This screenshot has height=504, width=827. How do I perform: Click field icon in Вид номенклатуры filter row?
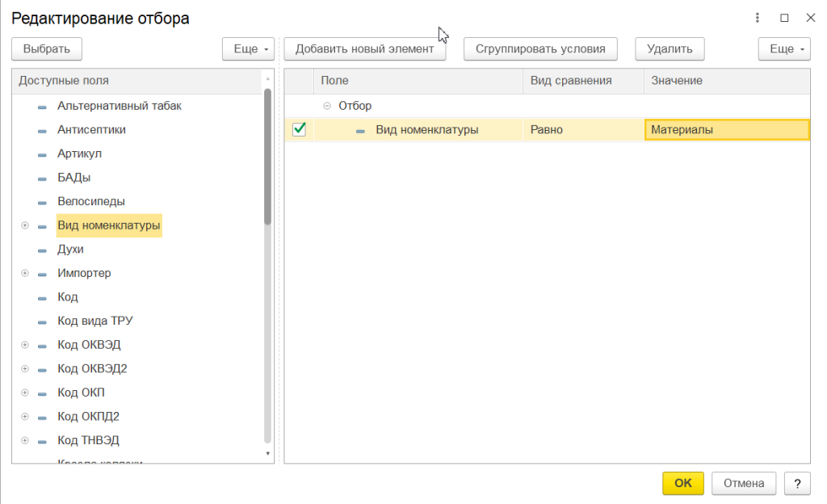pos(360,130)
